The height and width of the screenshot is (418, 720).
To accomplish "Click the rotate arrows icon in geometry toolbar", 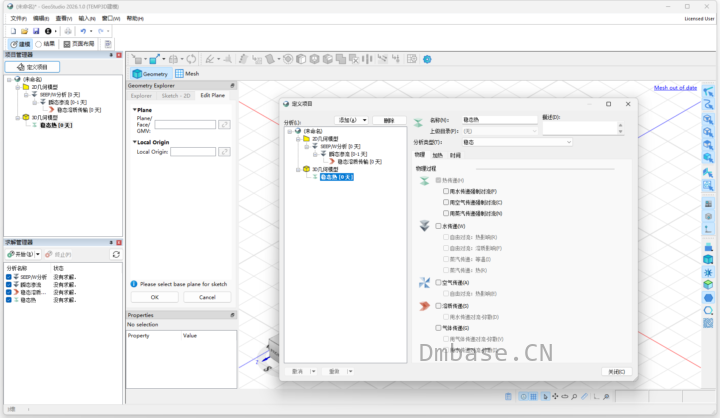I will tap(191, 59).
